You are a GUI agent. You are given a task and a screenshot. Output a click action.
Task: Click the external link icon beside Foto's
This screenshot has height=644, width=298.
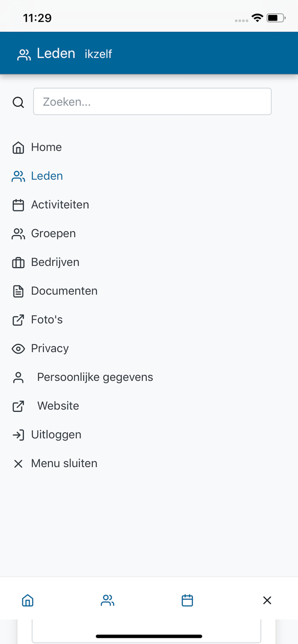18,320
